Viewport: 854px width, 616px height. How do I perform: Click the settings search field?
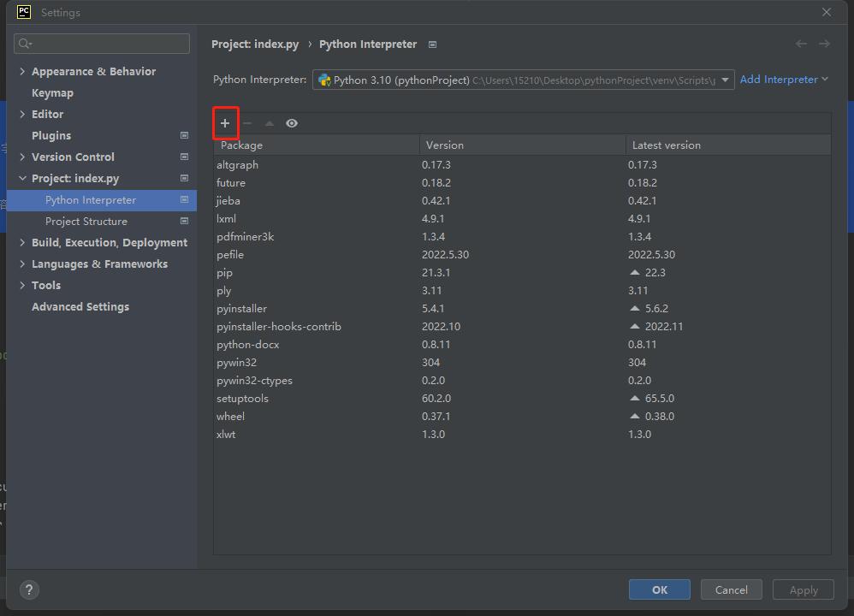point(102,44)
